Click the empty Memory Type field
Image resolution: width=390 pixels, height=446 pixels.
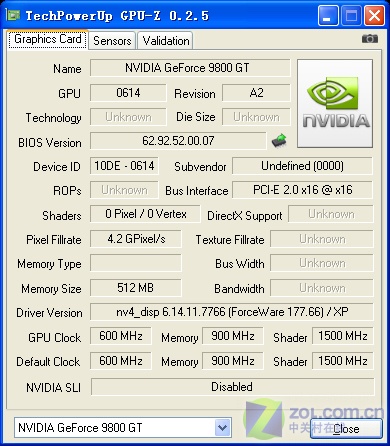pyautogui.click(x=136, y=263)
